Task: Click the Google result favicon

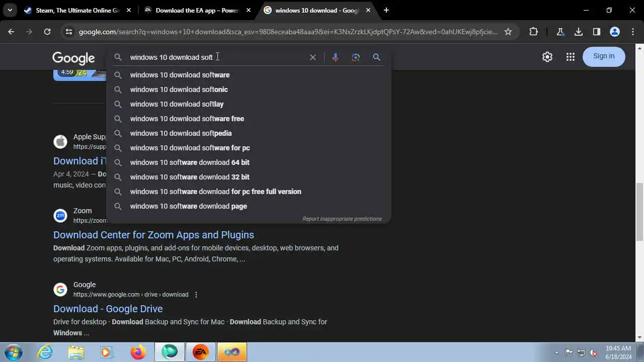Action: pos(60,290)
